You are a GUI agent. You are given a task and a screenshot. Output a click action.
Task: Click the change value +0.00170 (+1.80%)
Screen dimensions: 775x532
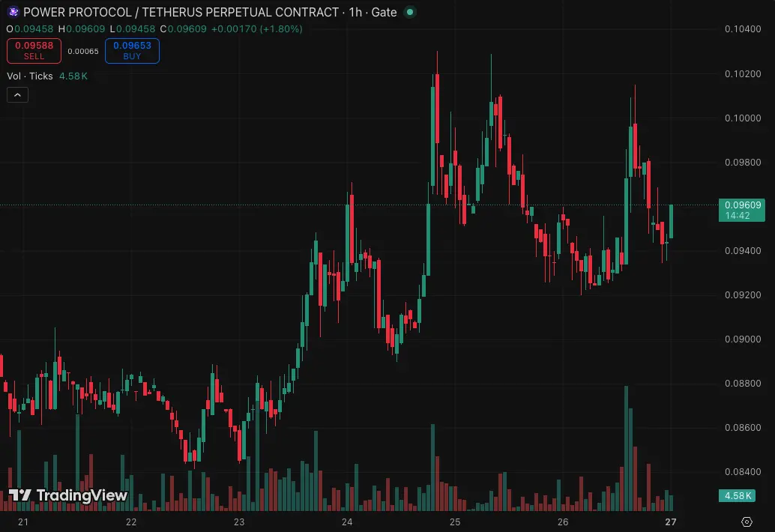pos(257,29)
